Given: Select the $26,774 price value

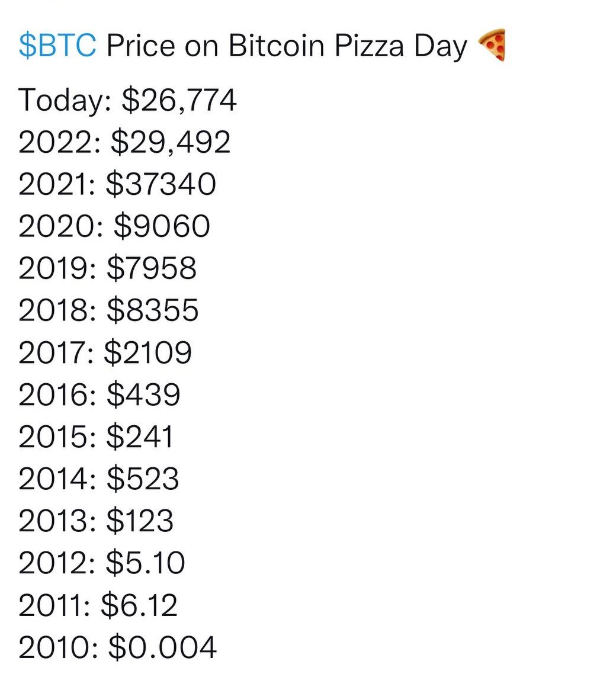Looking at the screenshot, I should (179, 100).
